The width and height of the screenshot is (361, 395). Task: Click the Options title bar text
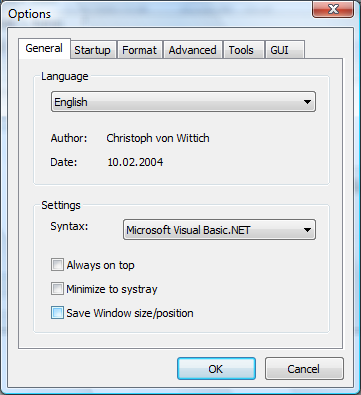pyautogui.click(x=29, y=14)
